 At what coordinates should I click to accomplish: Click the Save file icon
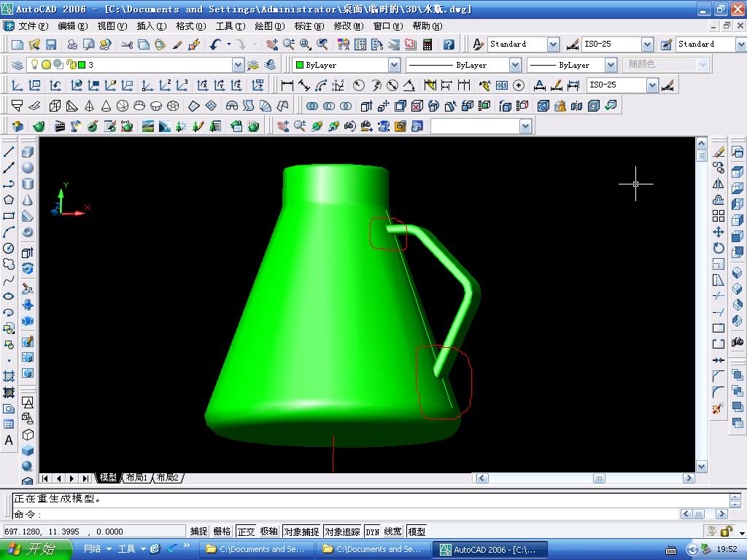51,44
